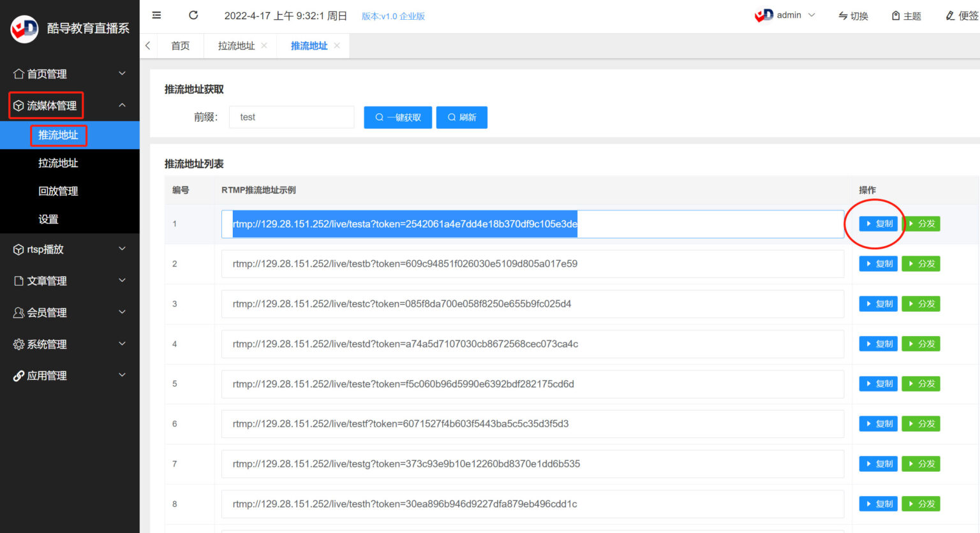Open the admin user dropdown
The width and height of the screenshot is (980, 533).
[x=785, y=15]
